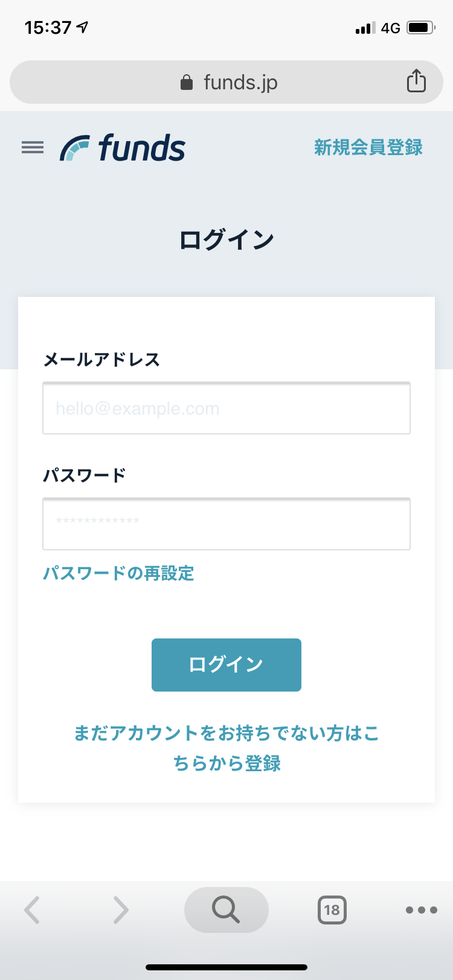Open the tabs switcher showing 18
Viewport: 453px width, 980px height.
tap(332, 909)
